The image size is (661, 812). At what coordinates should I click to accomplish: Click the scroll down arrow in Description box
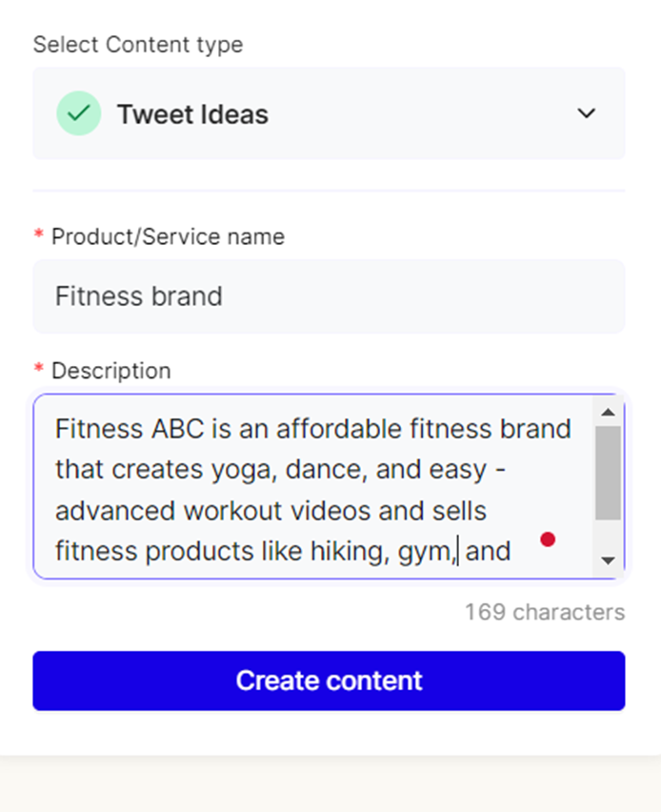pos(608,560)
